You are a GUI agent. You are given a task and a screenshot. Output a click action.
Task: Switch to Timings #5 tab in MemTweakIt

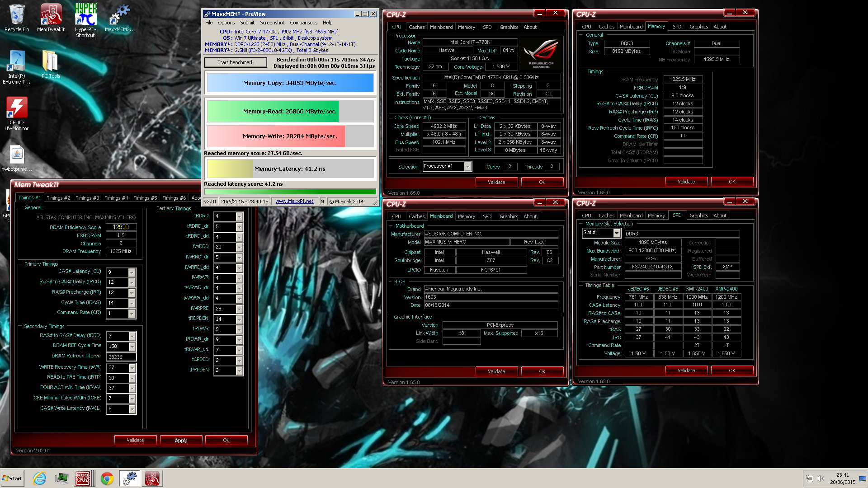[x=145, y=198]
